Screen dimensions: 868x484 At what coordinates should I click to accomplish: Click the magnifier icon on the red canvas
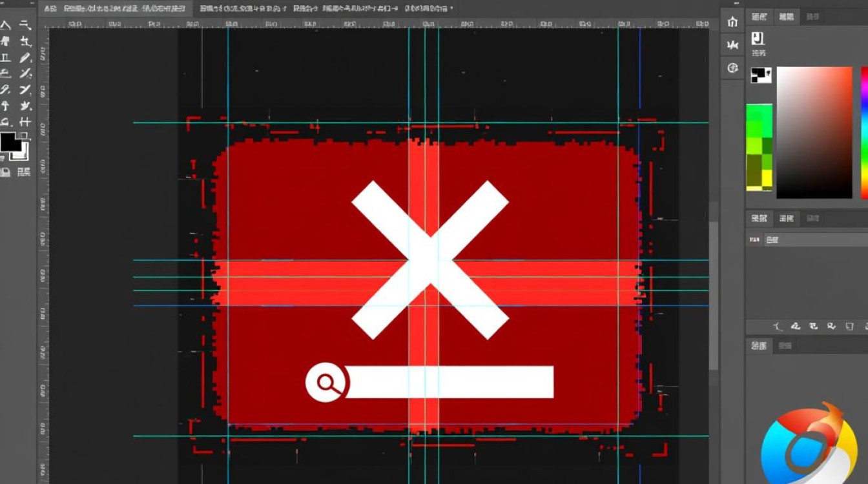pyautogui.click(x=327, y=383)
